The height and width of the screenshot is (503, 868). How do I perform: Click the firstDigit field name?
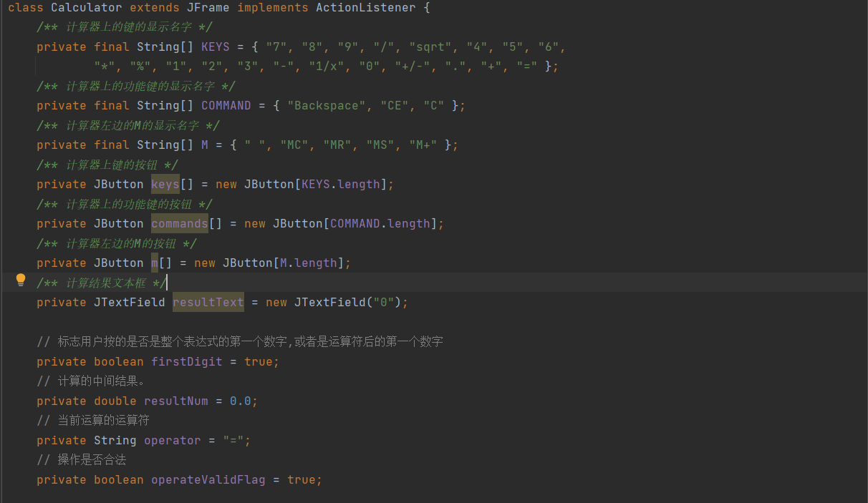[x=186, y=362]
